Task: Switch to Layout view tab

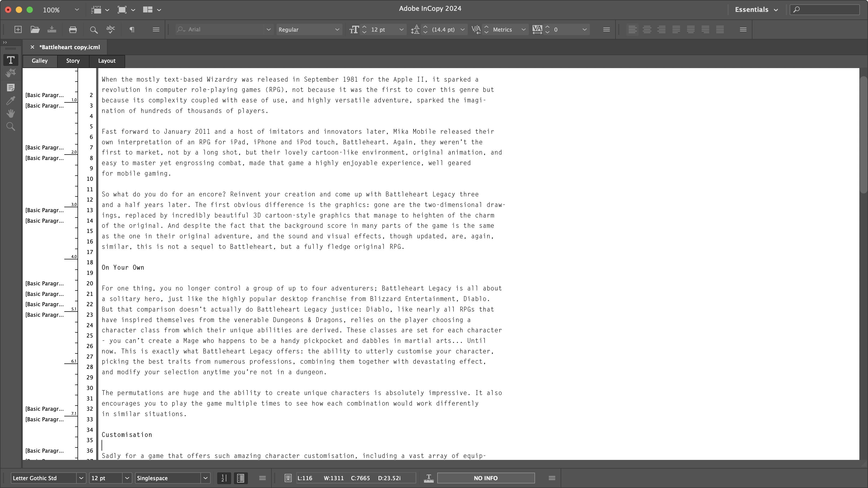Action: click(106, 60)
